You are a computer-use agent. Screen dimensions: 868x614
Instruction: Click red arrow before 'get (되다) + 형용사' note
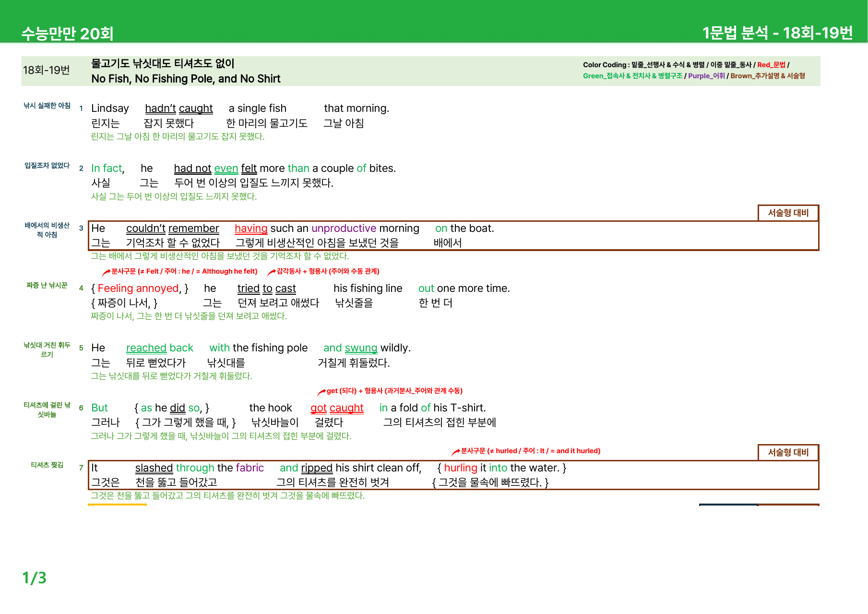(x=321, y=392)
